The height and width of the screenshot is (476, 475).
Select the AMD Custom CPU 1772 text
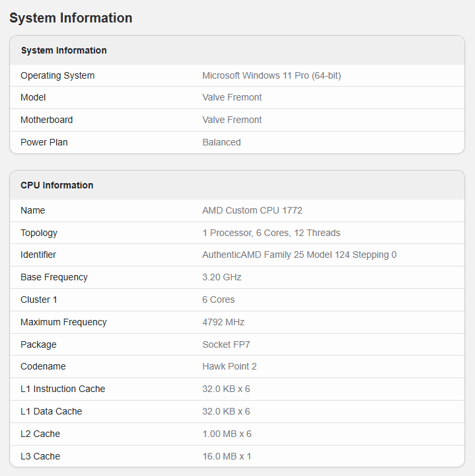tap(252, 210)
